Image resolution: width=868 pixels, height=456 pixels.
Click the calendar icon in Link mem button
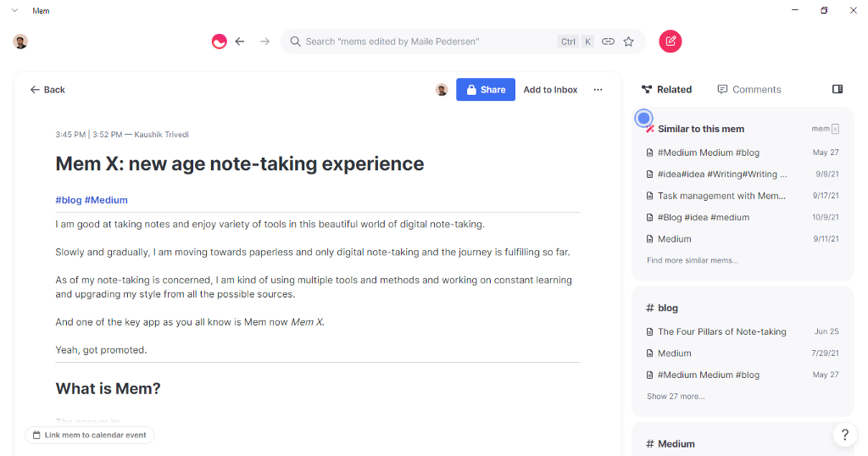coord(36,435)
